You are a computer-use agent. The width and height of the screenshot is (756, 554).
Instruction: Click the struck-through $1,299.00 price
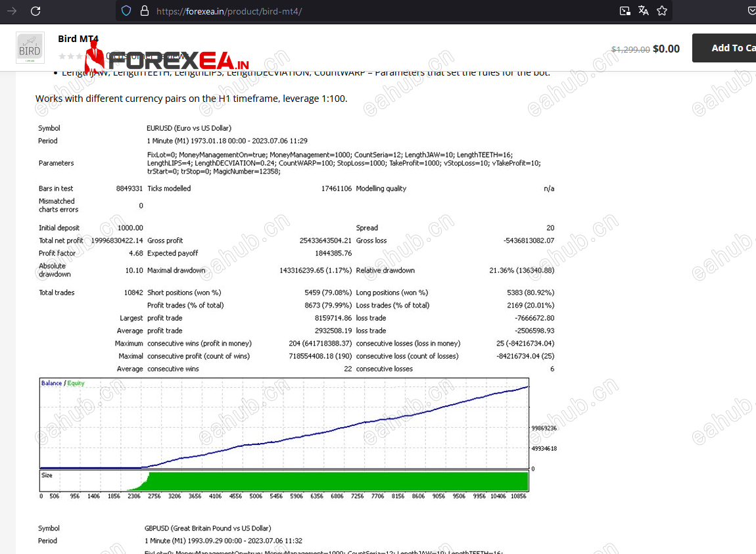(630, 49)
